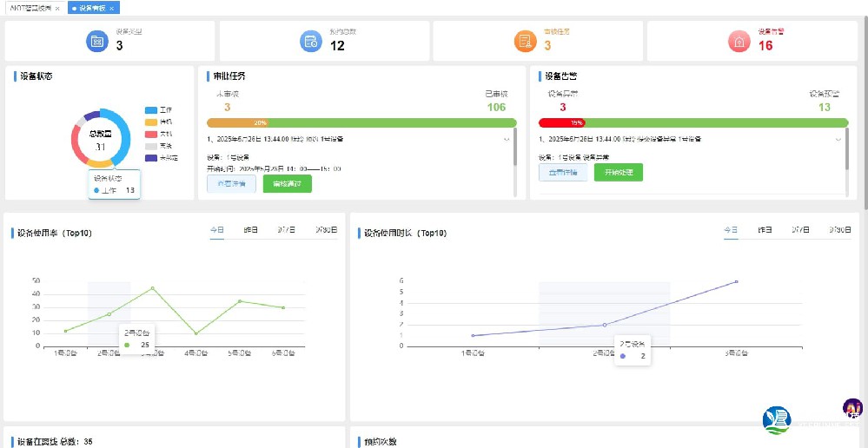Click the green leaf logo floating icon
868x448 pixels.
pyautogui.click(x=777, y=420)
